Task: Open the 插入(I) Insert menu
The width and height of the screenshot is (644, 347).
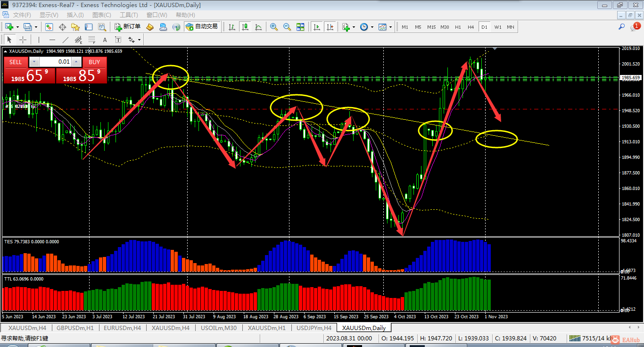Action: pyautogui.click(x=75, y=15)
